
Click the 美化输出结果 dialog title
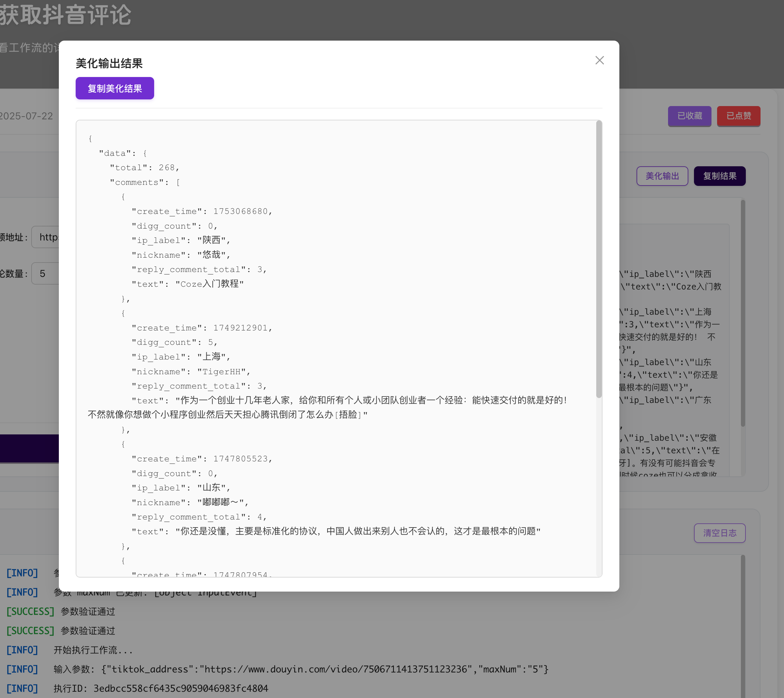point(109,63)
